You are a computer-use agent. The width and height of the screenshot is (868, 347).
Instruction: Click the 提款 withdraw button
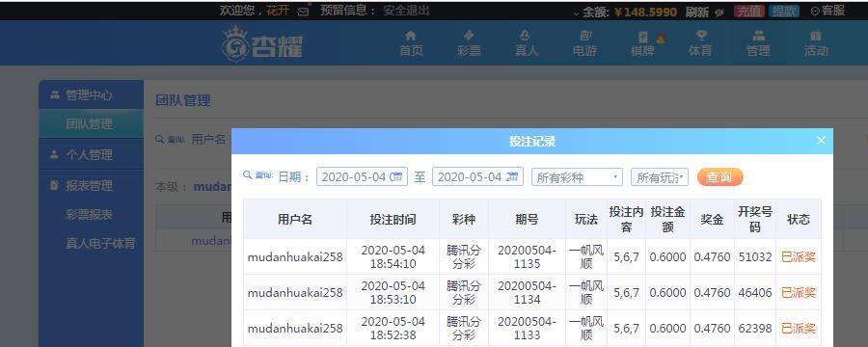[784, 11]
